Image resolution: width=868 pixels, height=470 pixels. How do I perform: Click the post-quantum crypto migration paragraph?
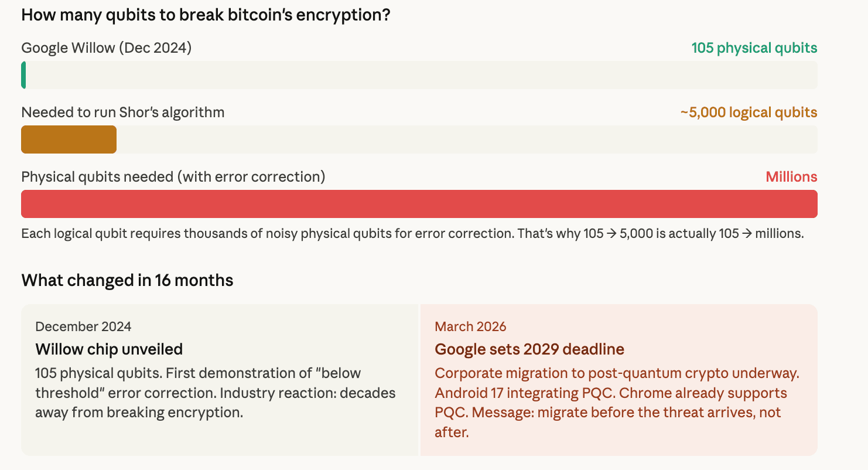(x=617, y=403)
